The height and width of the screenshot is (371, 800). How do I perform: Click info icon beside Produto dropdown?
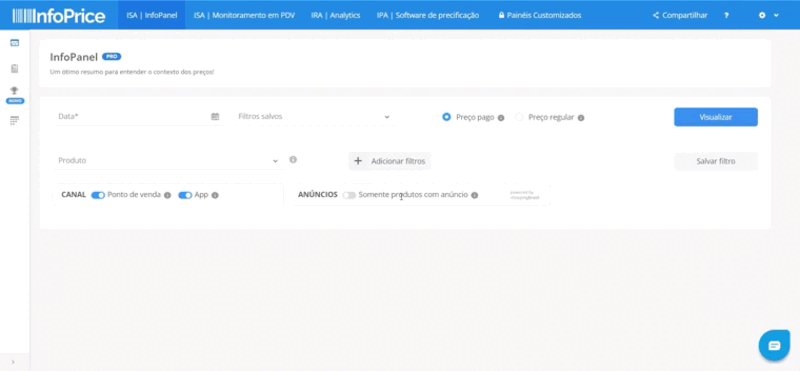pos(293,160)
